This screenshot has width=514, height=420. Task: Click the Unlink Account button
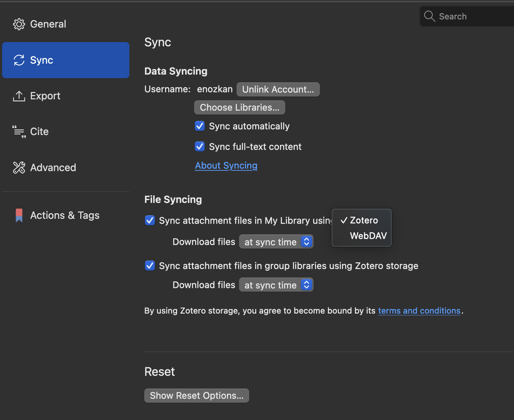point(278,89)
